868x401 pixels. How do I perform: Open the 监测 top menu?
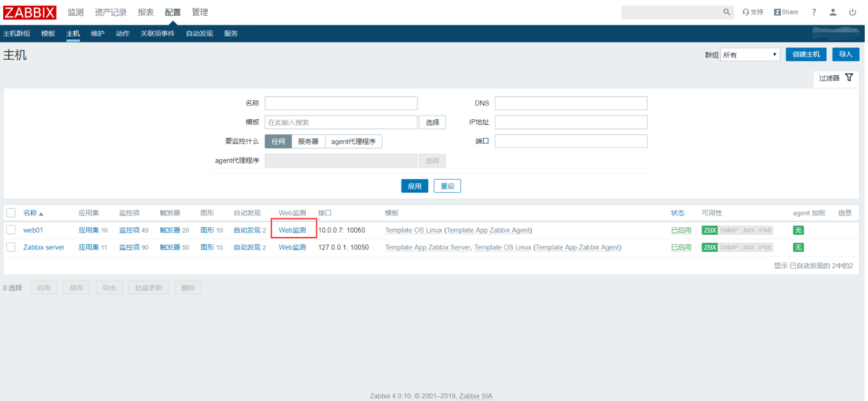coord(76,12)
